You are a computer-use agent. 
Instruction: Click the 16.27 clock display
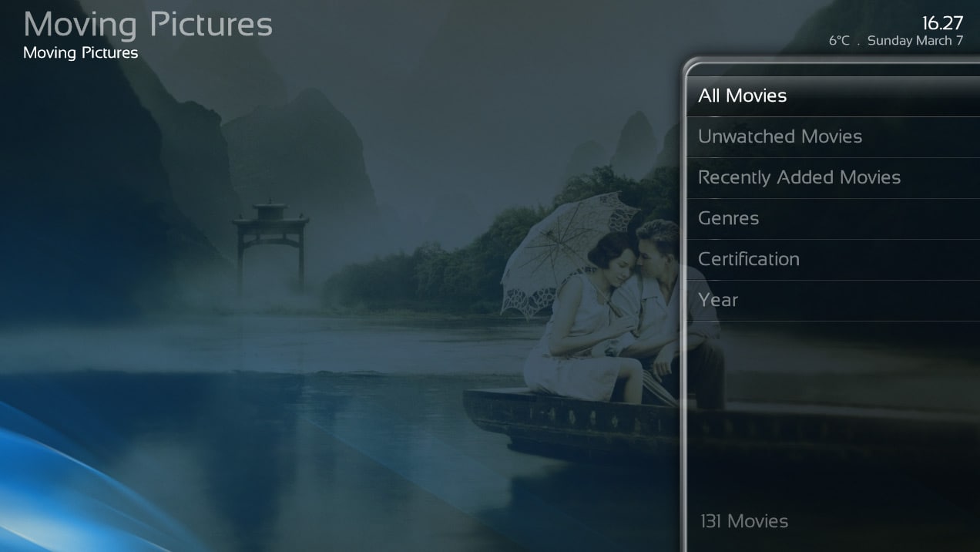click(x=942, y=23)
